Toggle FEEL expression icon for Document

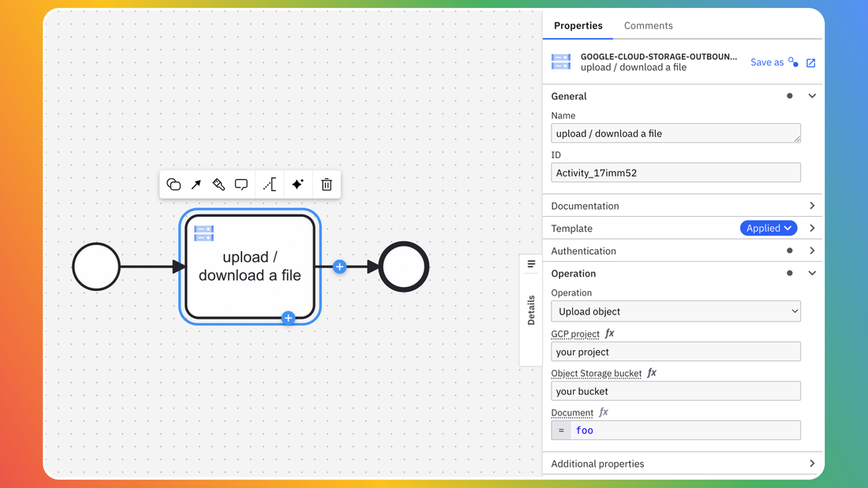(604, 412)
